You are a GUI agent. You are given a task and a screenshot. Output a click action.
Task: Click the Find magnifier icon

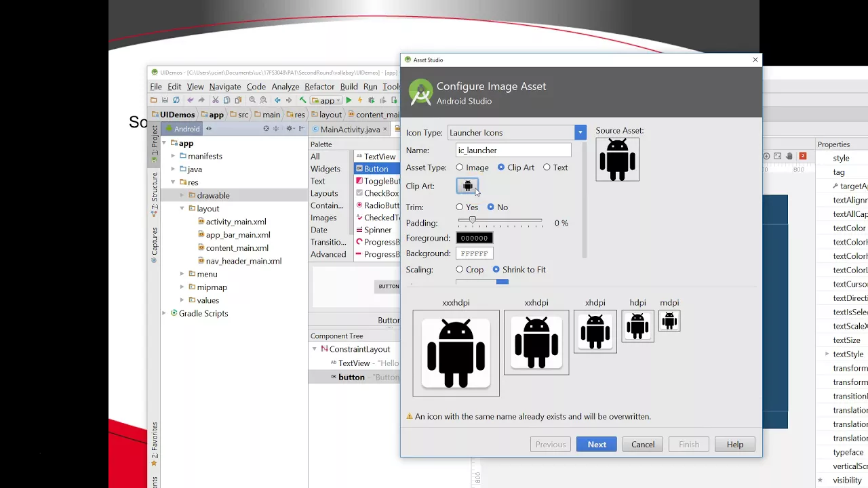(x=252, y=100)
